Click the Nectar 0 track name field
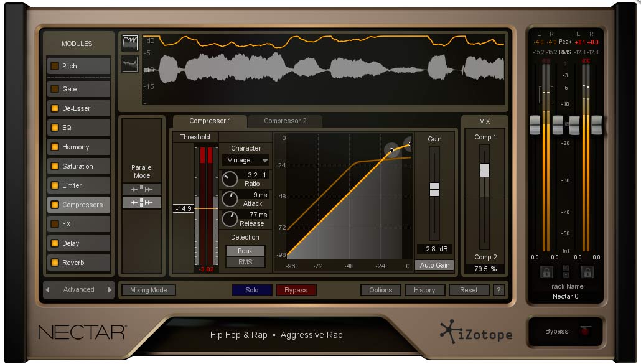This screenshot has width=641, height=364. [x=565, y=297]
